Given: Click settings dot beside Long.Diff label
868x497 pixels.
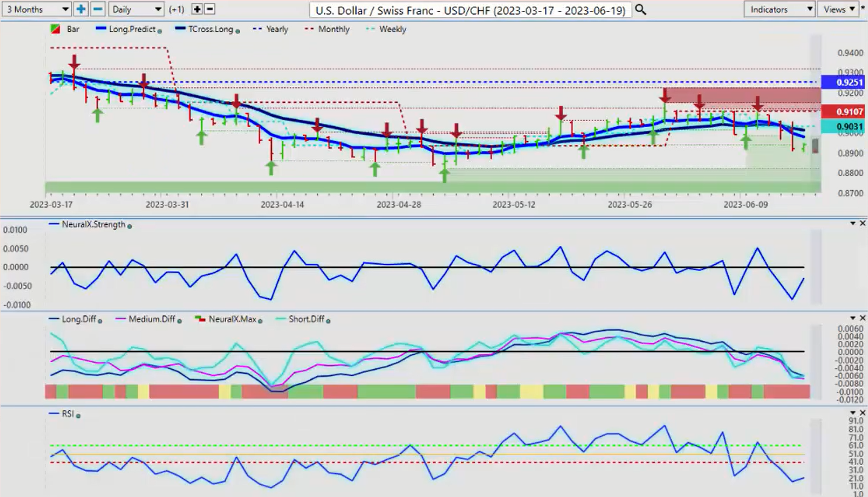Looking at the screenshot, I should point(100,320).
